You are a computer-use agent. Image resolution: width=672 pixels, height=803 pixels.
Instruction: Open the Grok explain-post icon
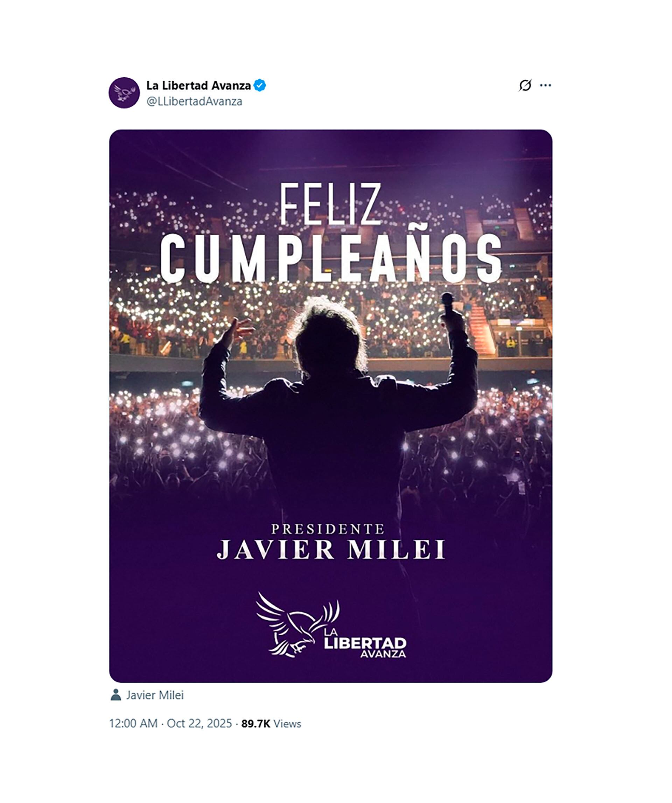pyautogui.click(x=525, y=85)
